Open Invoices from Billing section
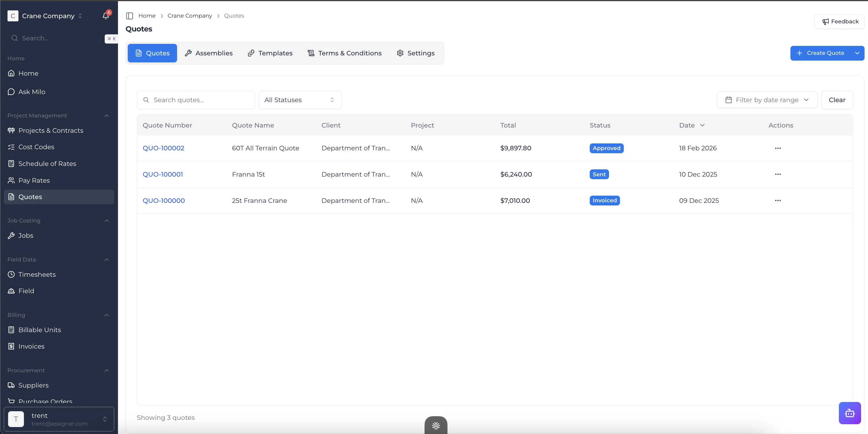Screen dimensions: 868x434 [x=31, y=346]
